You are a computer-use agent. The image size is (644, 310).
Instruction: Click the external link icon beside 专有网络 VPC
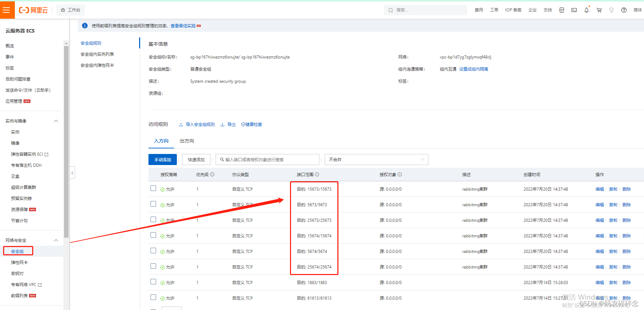[40, 285]
